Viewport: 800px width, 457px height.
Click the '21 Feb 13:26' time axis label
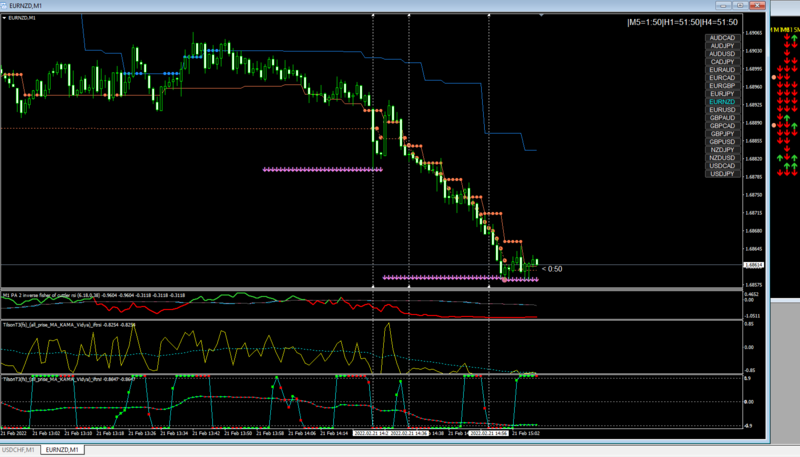coord(142,434)
